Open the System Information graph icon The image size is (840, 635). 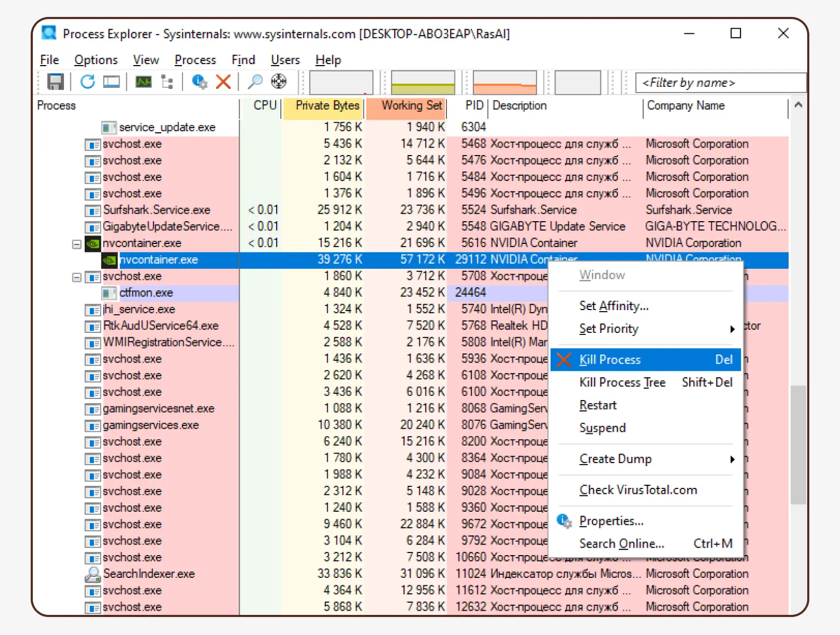tap(143, 82)
